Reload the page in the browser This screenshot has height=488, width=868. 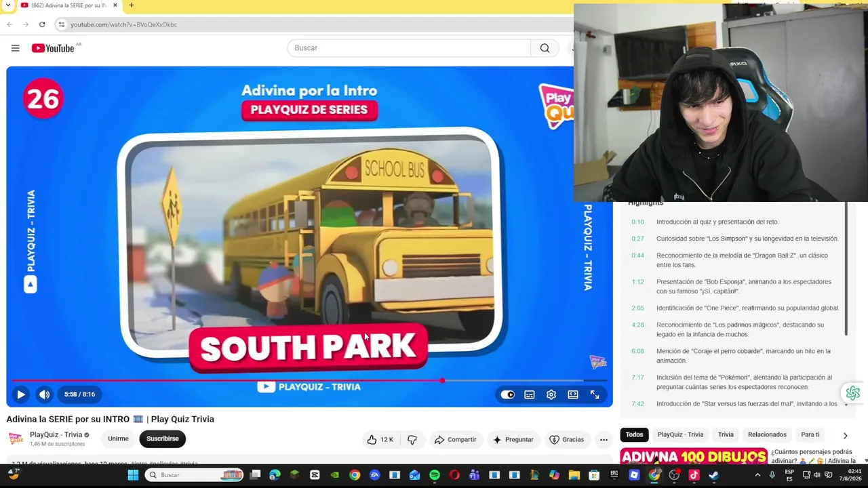(x=42, y=24)
